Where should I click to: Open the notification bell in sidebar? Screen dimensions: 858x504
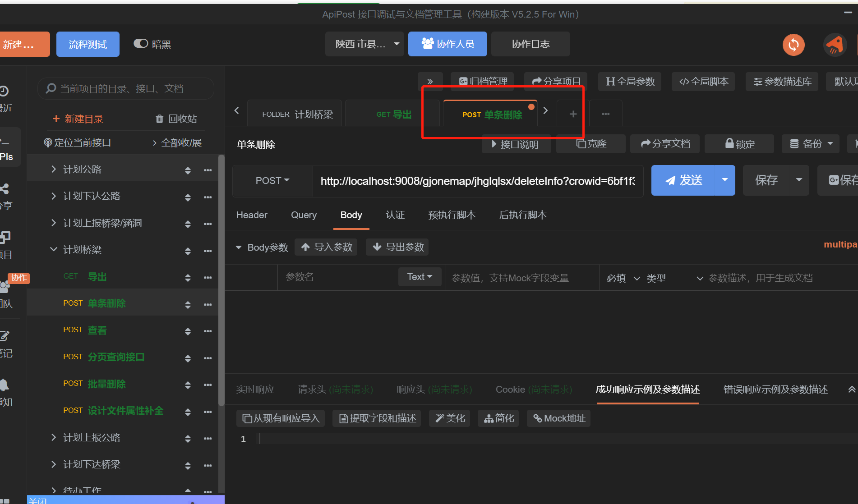point(4,385)
